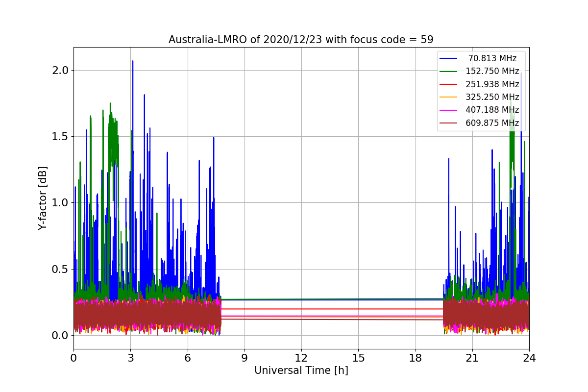
Task: Click the x-axis tick label 15
Action: pyautogui.click(x=358, y=358)
